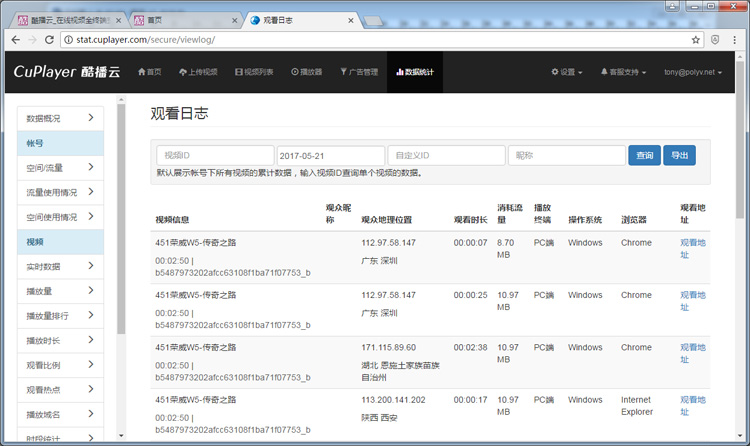This screenshot has width=750, height=446.
Task: Click the 导出 export button
Action: click(x=679, y=155)
